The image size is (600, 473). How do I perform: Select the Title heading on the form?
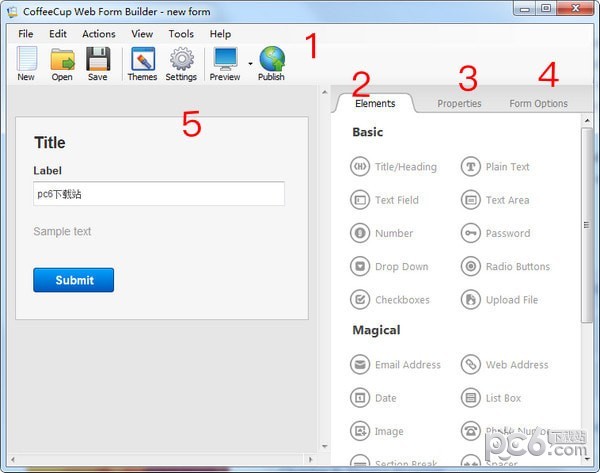pyautogui.click(x=50, y=143)
